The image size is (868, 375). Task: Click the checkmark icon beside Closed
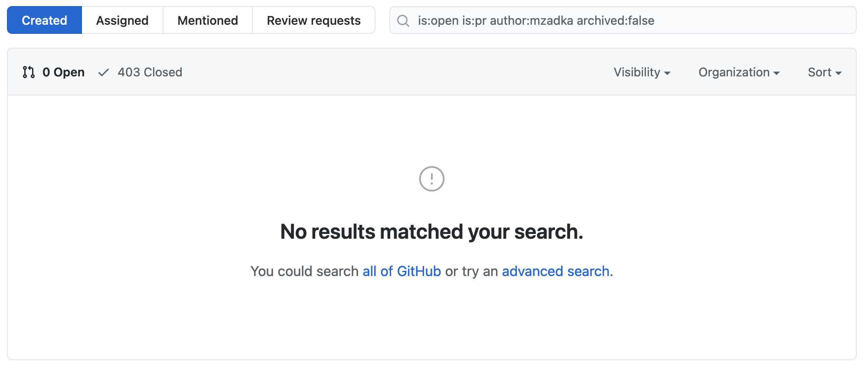tap(103, 72)
